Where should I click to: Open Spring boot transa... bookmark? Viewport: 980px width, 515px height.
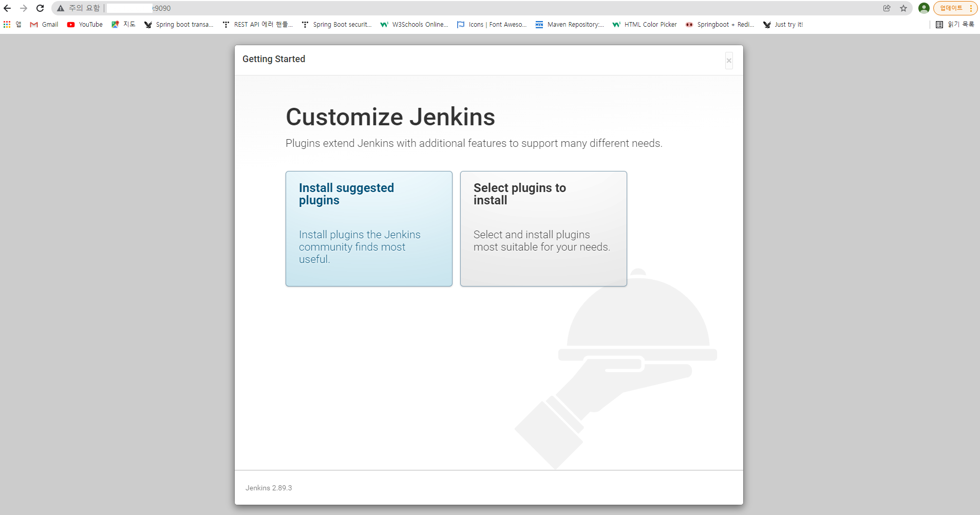(179, 24)
